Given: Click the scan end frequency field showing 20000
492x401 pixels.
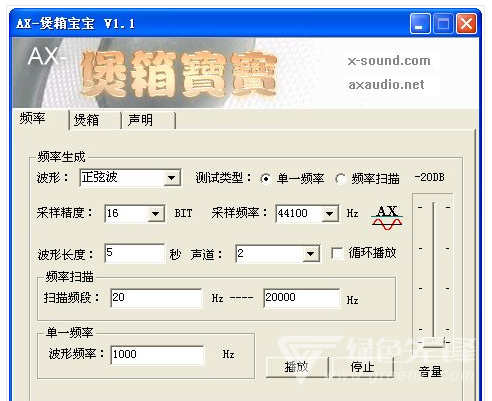Looking at the screenshot, I should [x=302, y=298].
